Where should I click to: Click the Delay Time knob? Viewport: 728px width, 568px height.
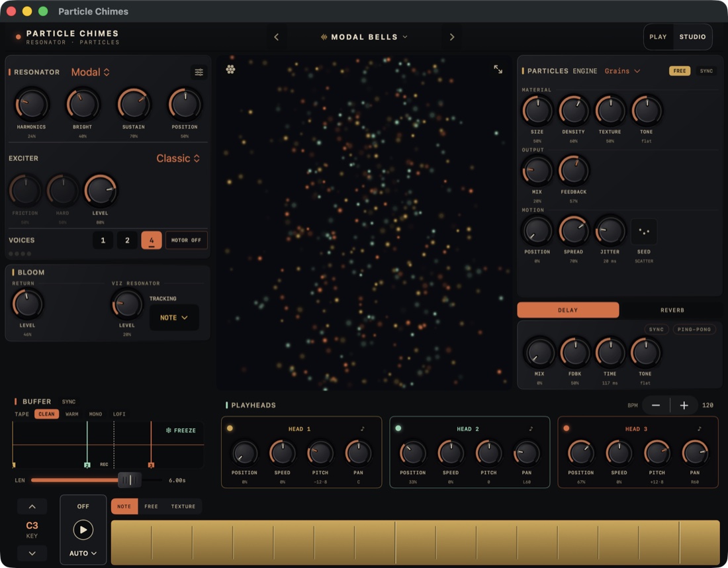610,352
